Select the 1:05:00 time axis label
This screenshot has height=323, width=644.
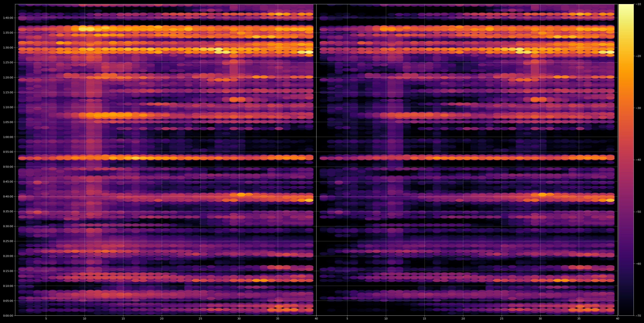click(8, 122)
